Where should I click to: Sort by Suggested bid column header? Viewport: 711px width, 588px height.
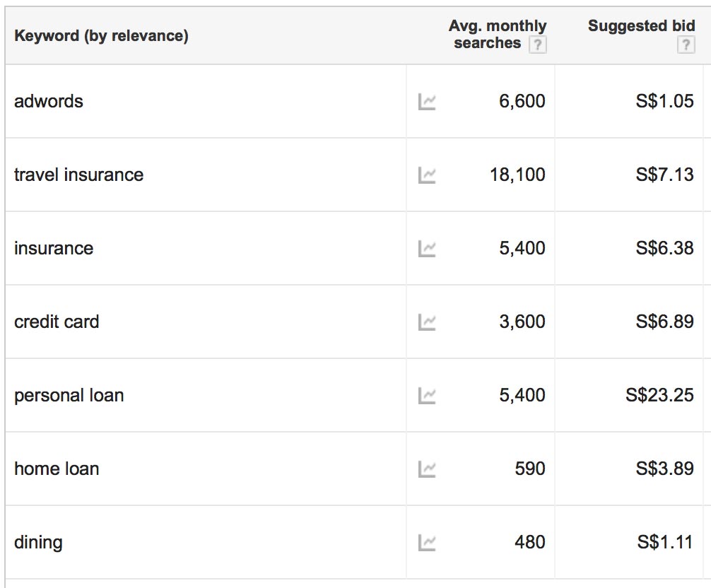tap(641, 25)
